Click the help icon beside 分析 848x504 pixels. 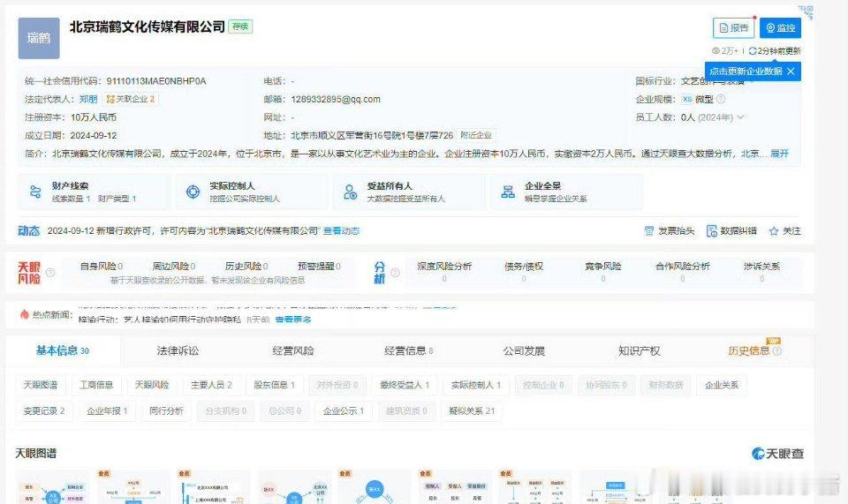pyautogui.click(x=396, y=273)
